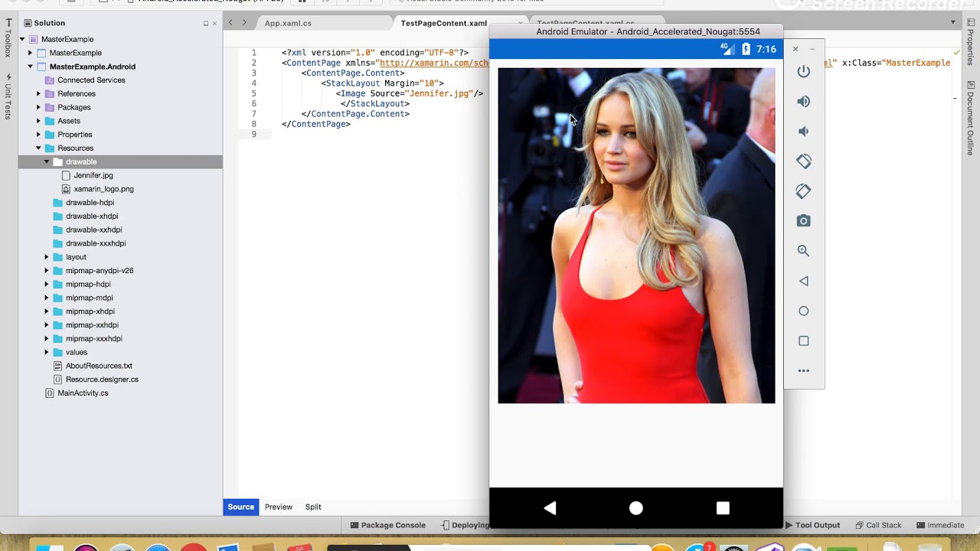Expand the Properties folder
980x551 pixels.
click(x=38, y=135)
